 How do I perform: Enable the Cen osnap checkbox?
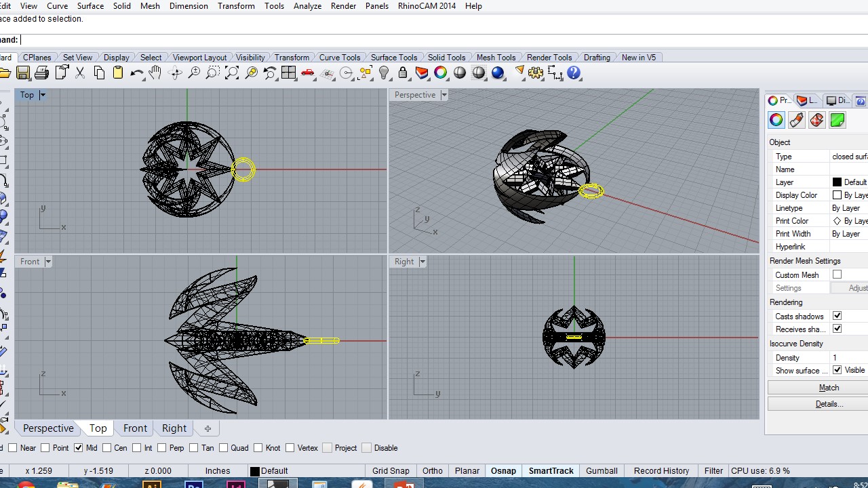pos(107,448)
